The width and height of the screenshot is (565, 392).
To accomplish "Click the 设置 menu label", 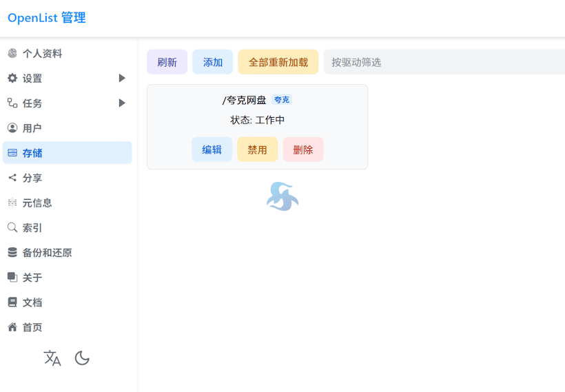I will (32, 79).
